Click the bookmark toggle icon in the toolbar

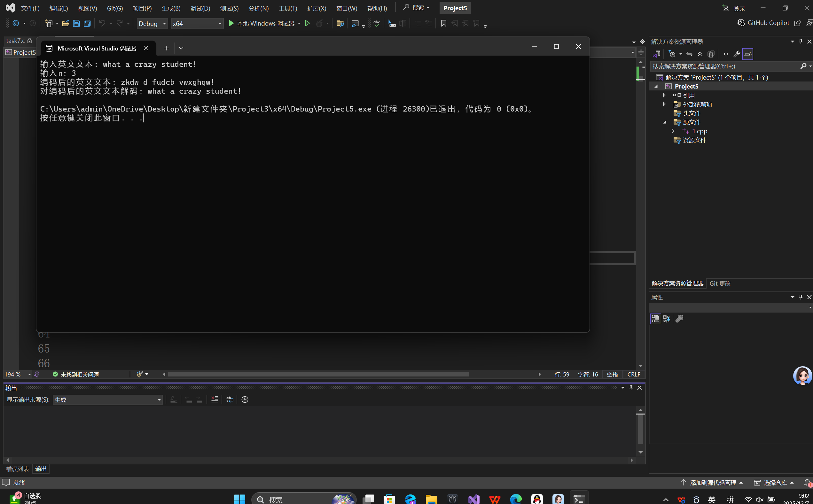click(443, 23)
